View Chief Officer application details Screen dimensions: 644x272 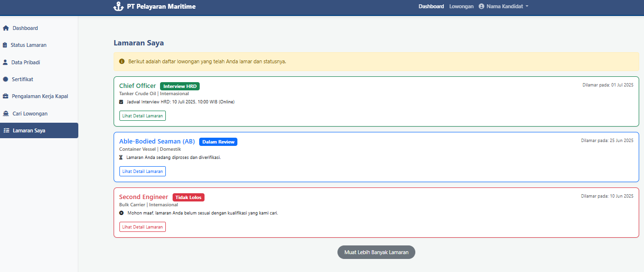coord(143,116)
